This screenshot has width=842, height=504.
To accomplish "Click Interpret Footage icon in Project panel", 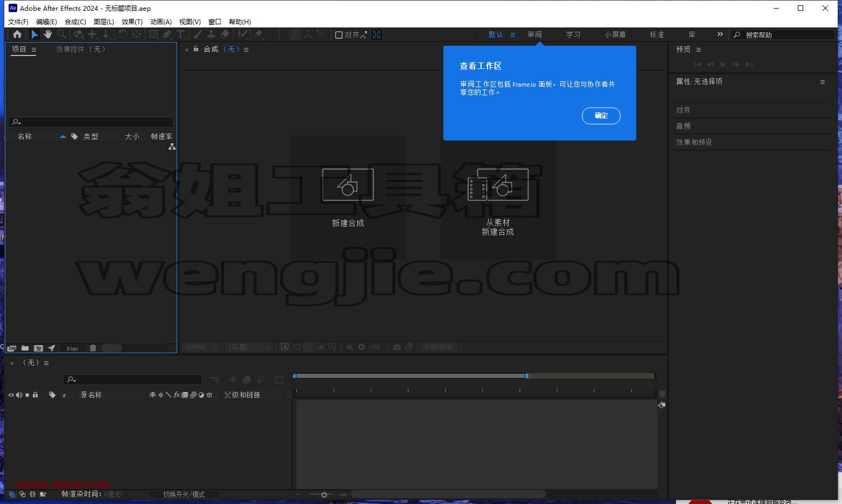I will (x=11, y=348).
